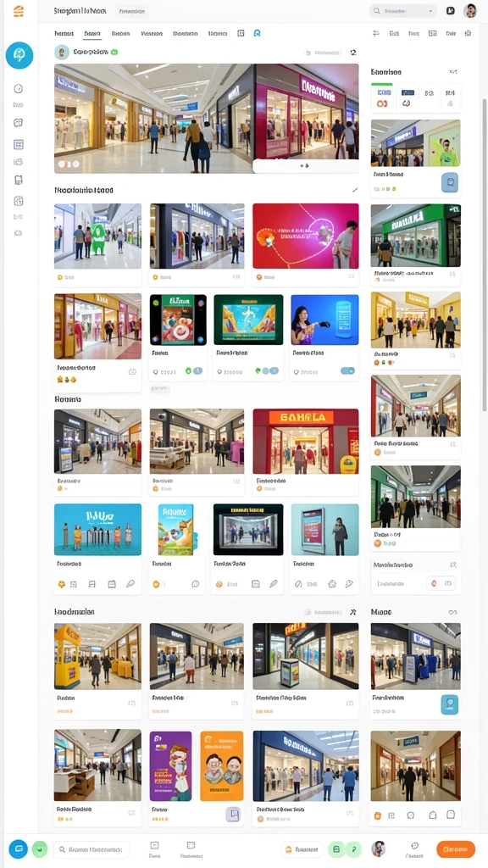Click the purple square icon under cartoon posters
Screen dimensions: 488x868
233,814
